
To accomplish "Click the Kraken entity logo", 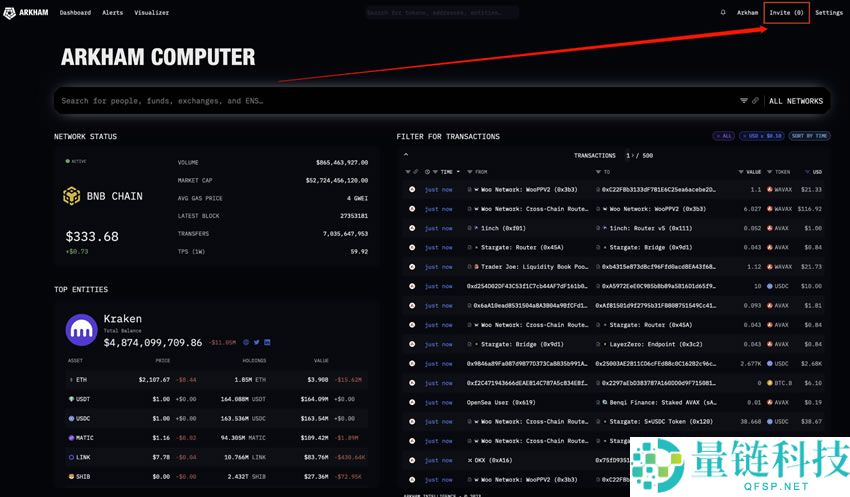I will (x=81, y=330).
